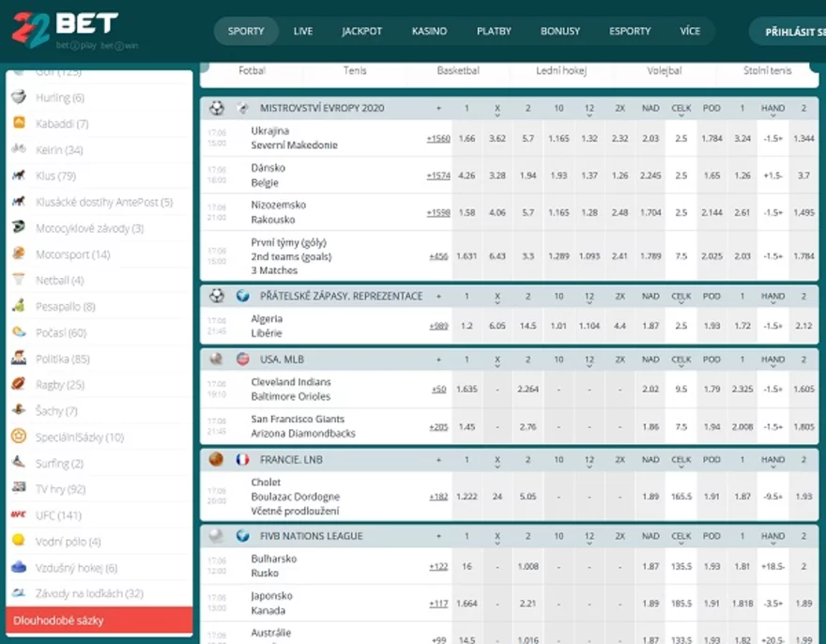Click the French flag icon beside Francie LNB
Screen dimensions: 826x644
point(242,460)
